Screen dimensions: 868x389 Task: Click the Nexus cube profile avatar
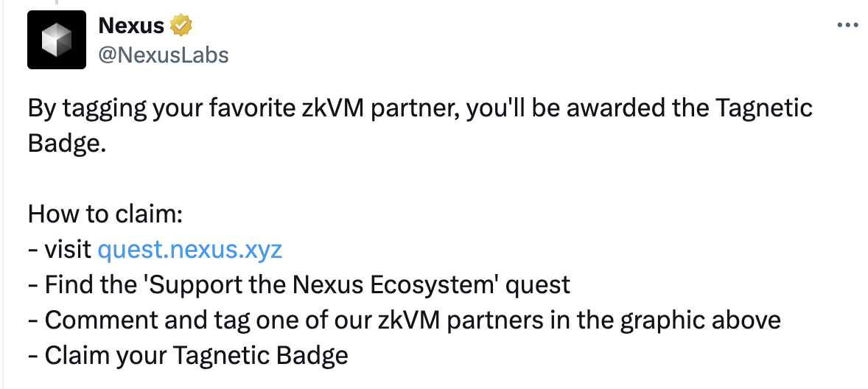(x=57, y=40)
